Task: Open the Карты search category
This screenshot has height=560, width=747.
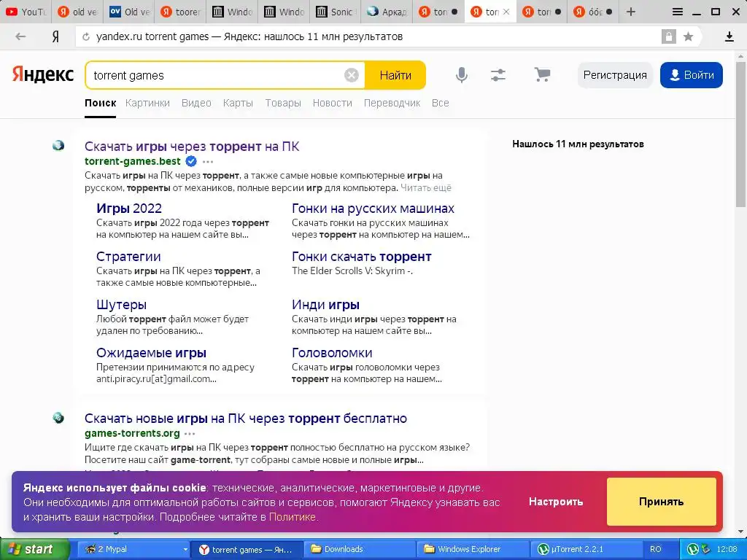Action: click(x=238, y=103)
